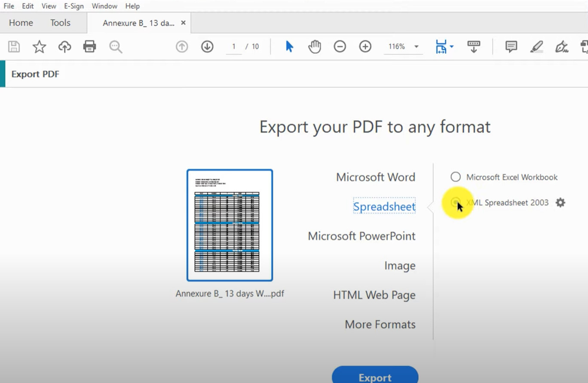Open the View menu
Screen dimensions: 588x383
(48, 6)
